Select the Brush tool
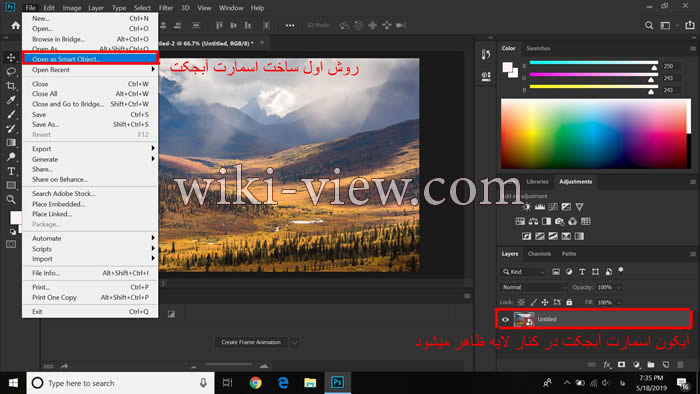 tap(11, 114)
